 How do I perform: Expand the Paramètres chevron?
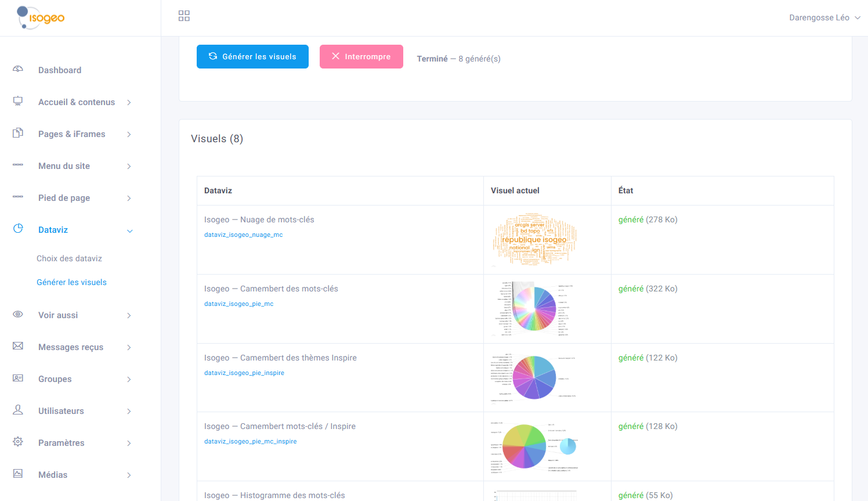point(129,444)
